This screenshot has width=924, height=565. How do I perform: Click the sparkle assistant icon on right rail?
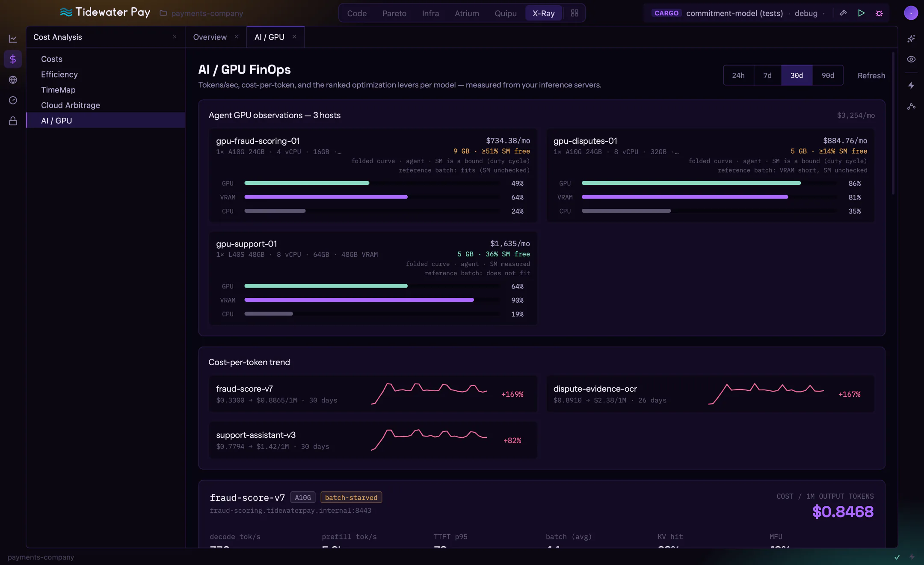click(x=911, y=39)
